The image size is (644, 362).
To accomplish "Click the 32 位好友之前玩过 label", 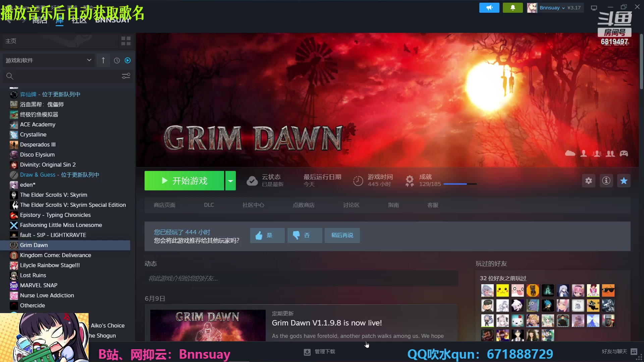I will tap(503, 278).
